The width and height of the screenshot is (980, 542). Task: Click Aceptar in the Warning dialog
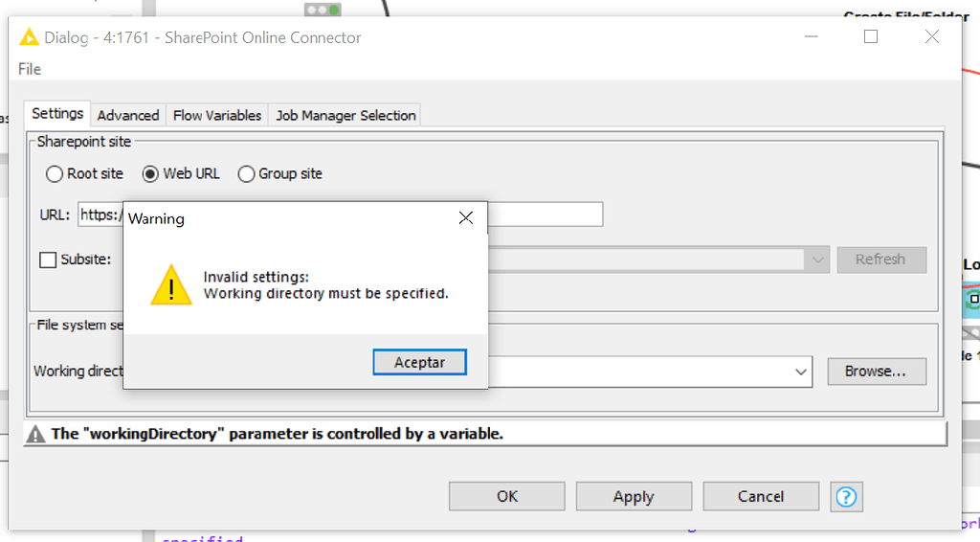(x=419, y=362)
